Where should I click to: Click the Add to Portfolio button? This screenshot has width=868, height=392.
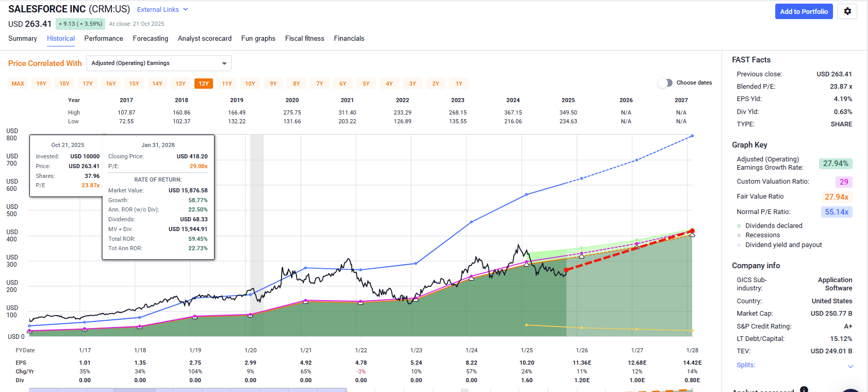[804, 11]
